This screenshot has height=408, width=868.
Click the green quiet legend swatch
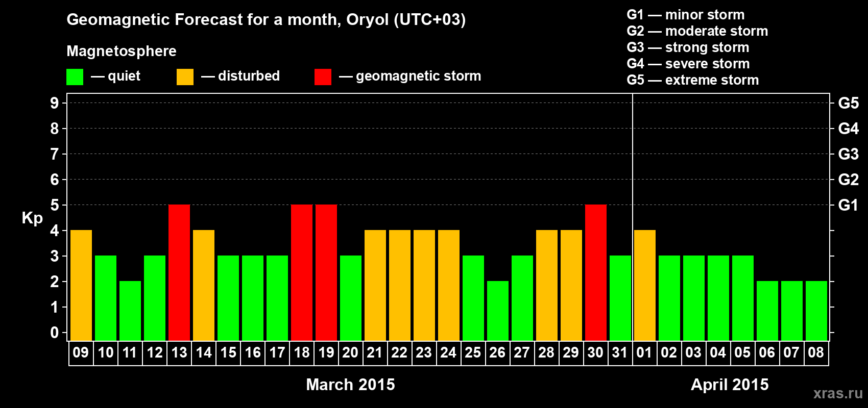tap(75, 77)
